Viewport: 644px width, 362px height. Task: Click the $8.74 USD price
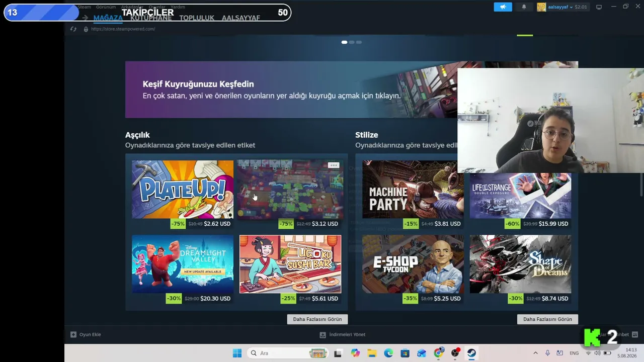point(555,298)
